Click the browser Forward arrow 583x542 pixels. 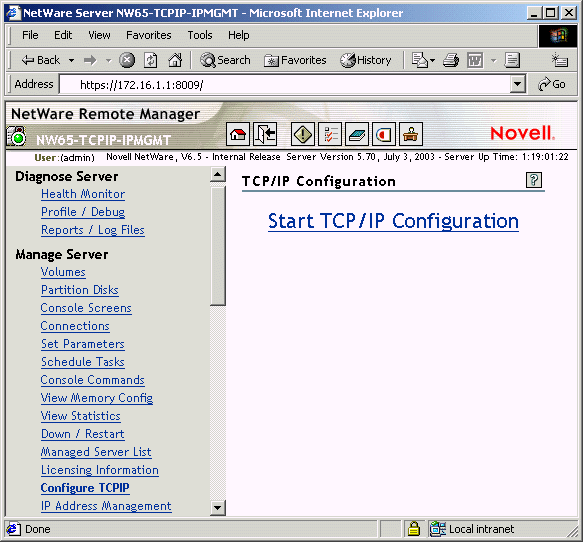[90, 60]
